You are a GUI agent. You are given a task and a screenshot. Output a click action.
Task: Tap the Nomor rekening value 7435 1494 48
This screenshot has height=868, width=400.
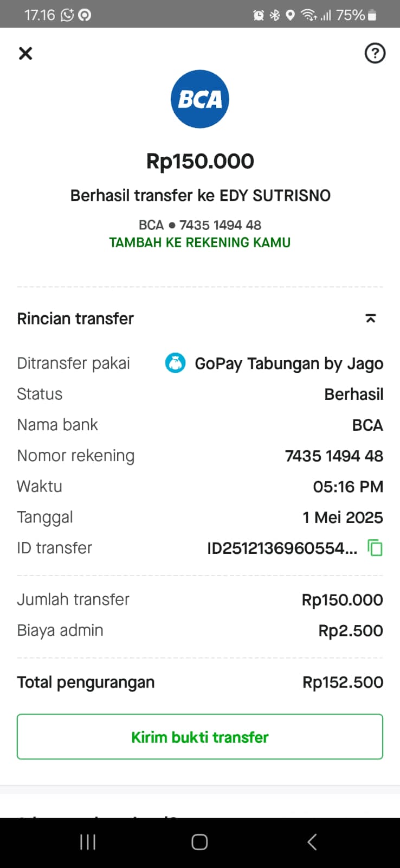[334, 456]
